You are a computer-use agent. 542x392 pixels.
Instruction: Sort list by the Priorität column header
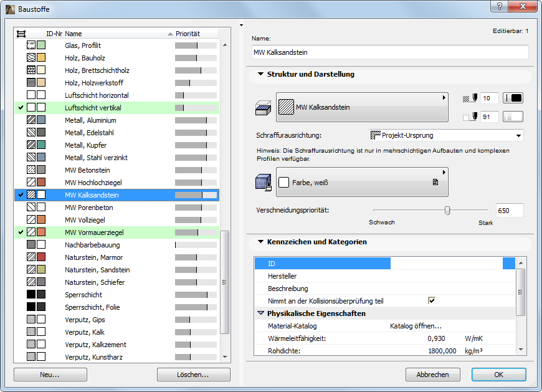tap(196, 34)
